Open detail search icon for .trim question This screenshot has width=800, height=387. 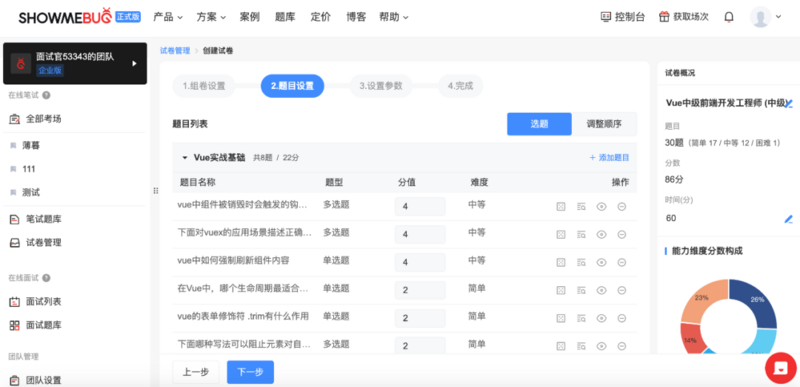tap(581, 318)
